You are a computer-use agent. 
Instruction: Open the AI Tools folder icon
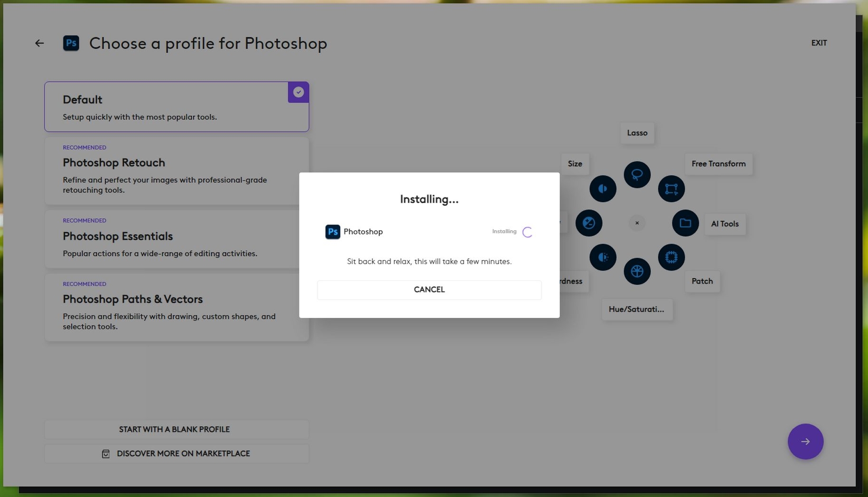[x=685, y=223]
